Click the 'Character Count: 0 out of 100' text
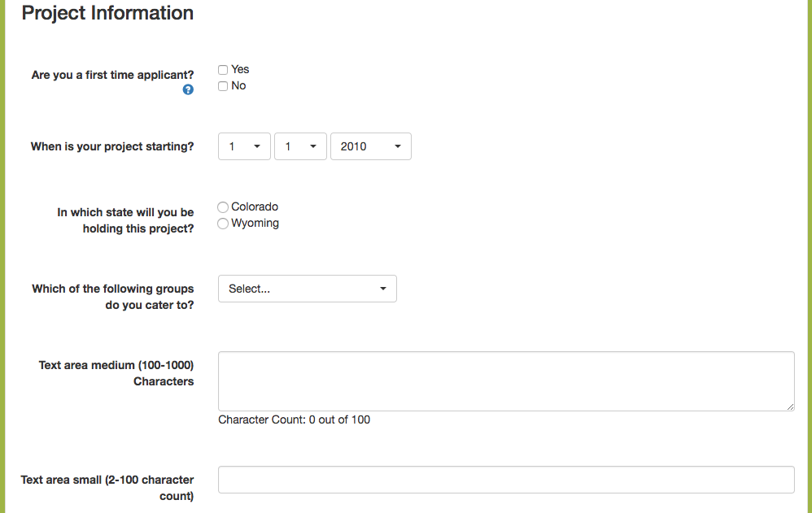 (x=294, y=420)
